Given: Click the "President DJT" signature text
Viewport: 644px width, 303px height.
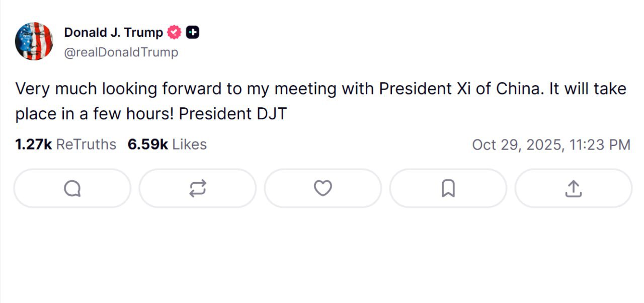Looking at the screenshot, I should (232, 114).
